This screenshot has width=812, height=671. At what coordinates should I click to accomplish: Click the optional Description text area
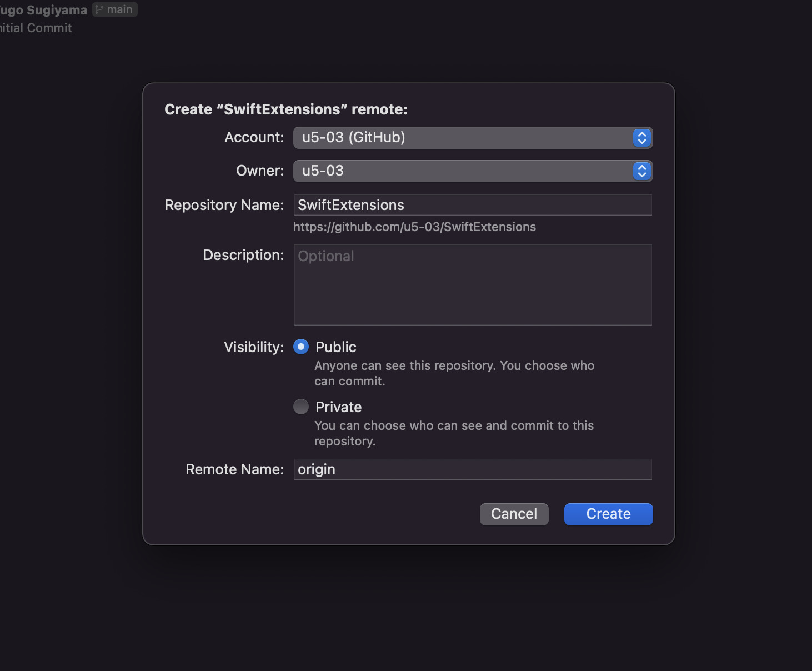pos(472,284)
